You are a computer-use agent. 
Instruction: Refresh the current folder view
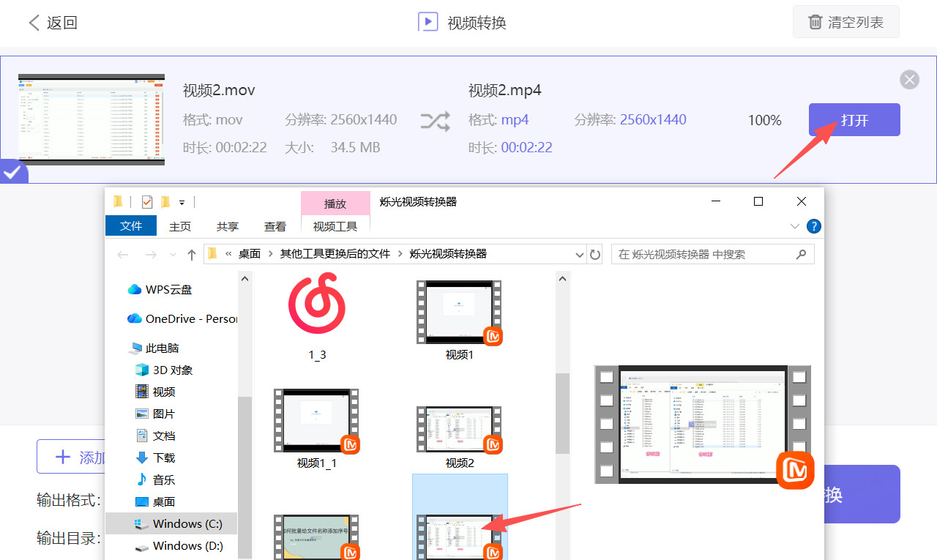pyautogui.click(x=595, y=255)
